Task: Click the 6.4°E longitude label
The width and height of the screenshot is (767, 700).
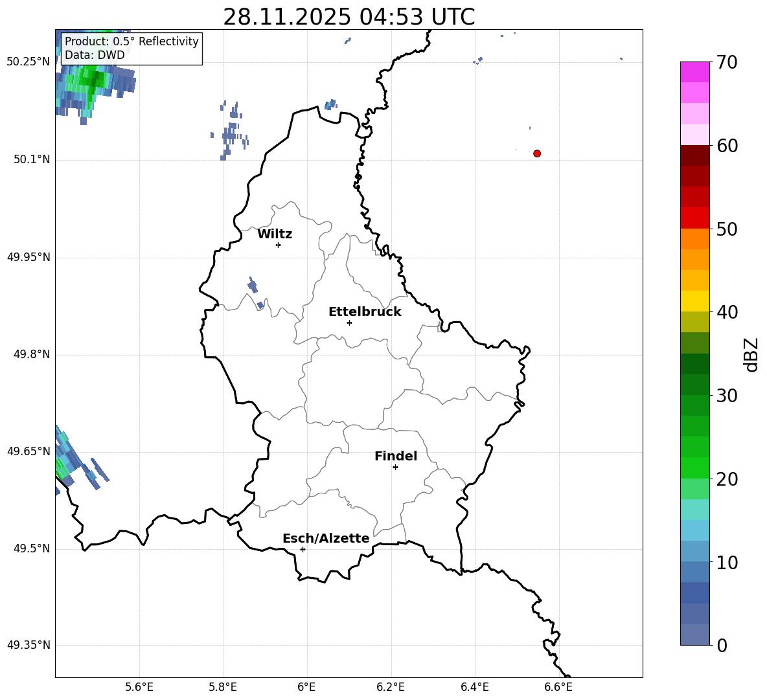Action: pos(474,687)
